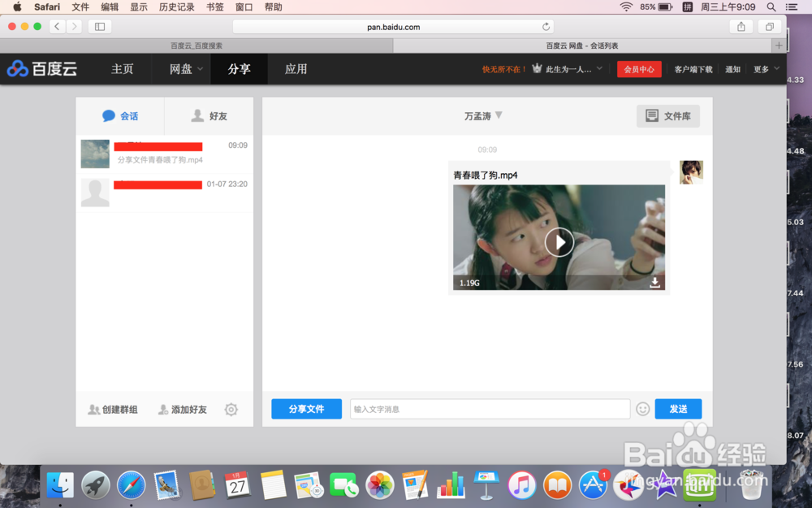The height and width of the screenshot is (508, 812).
Task: Click the 快无所不在！ promo link
Action: click(x=504, y=69)
